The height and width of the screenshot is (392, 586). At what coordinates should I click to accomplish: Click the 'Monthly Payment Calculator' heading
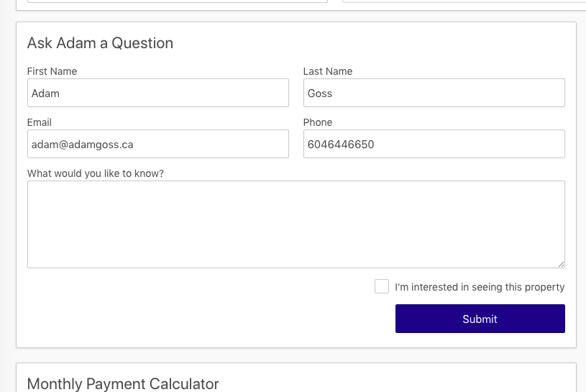pyautogui.click(x=123, y=384)
